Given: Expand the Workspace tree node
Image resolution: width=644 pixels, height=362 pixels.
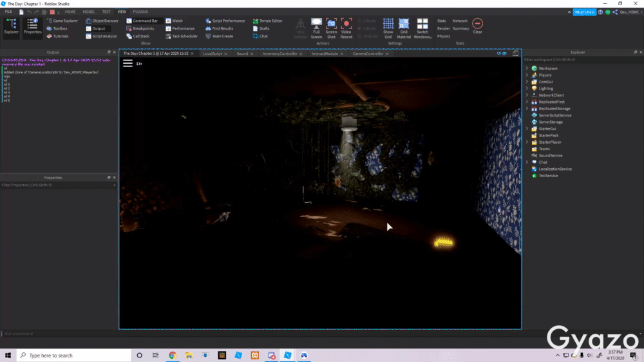Looking at the screenshot, I should [527, 68].
